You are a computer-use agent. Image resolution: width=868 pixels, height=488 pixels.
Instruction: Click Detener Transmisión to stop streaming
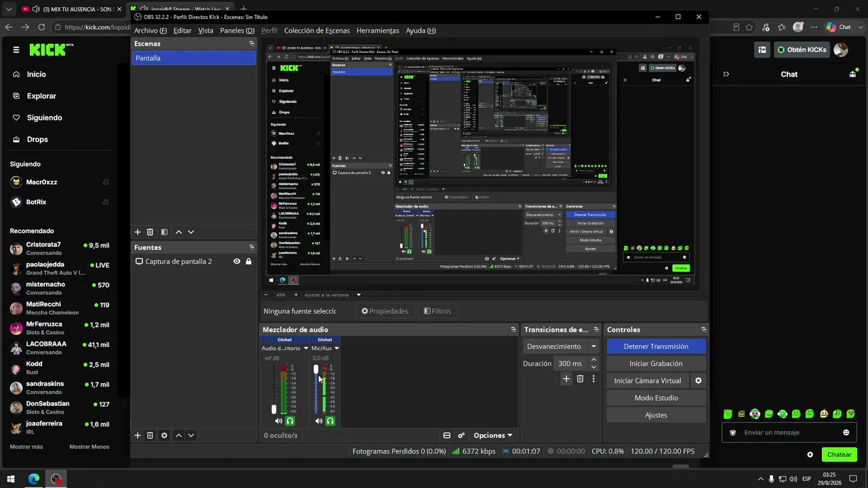pyautogui.click(x=656, y=346)
